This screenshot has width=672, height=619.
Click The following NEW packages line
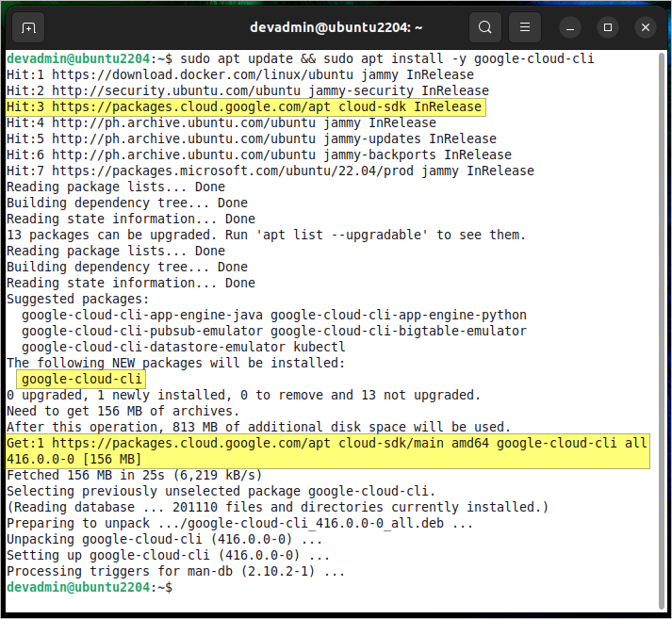click(175, 364)
